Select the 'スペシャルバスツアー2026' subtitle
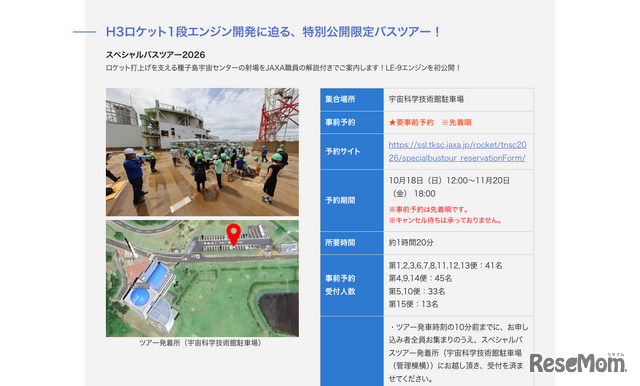This screenshot has height=386, width=640. [x=156, y=55]
